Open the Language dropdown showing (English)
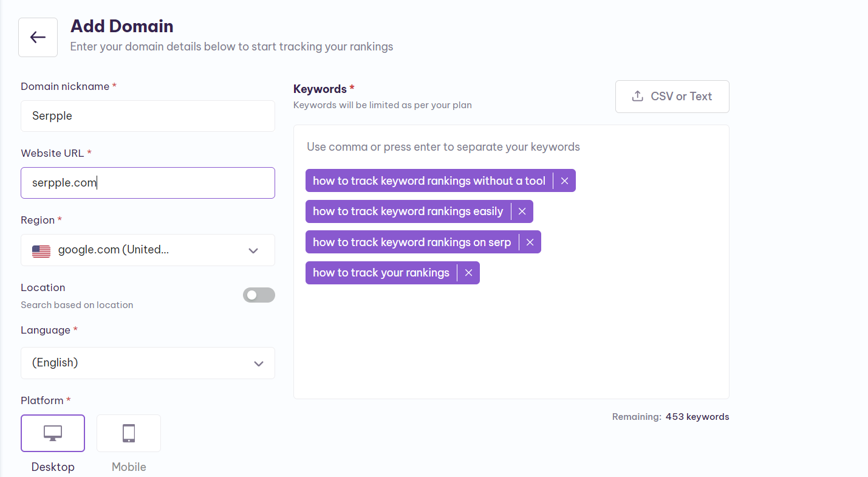Viewport: 868px width, 477px height. (x=148, y=363)
